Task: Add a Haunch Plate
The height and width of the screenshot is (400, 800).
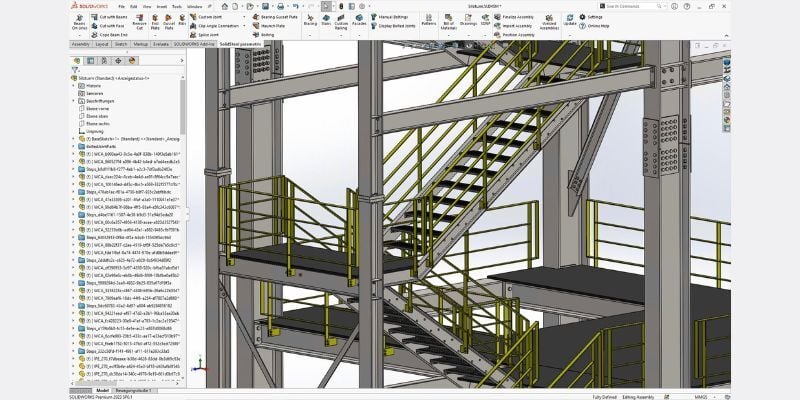Action: point(269,26)
